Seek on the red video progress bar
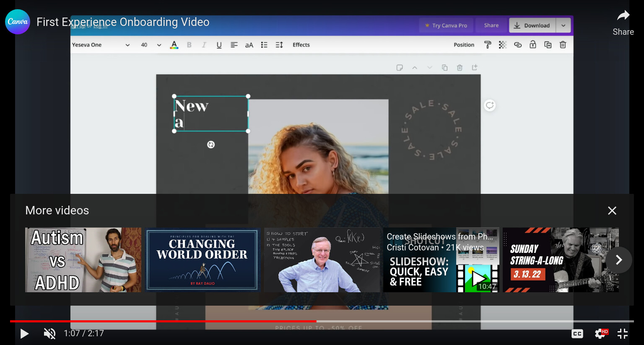This screenshot has width=644, height=345. (x=164, y=321)
